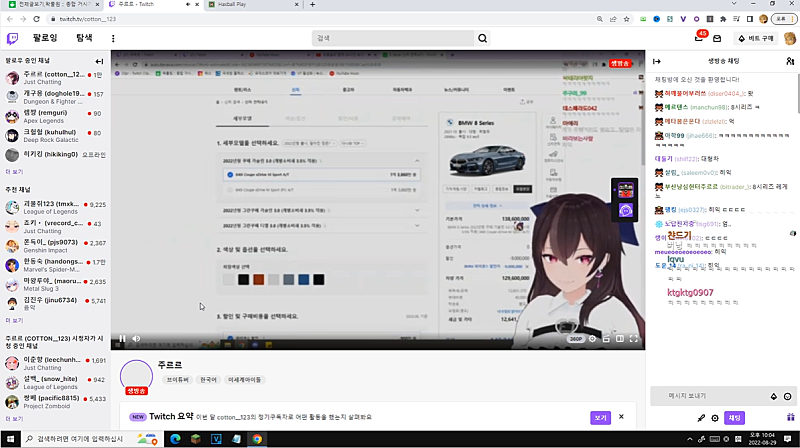This screenshot has width=800, height=448.
Task: Open pacific8815 Project Zomboid channel
Action: [x=55, y=402]
